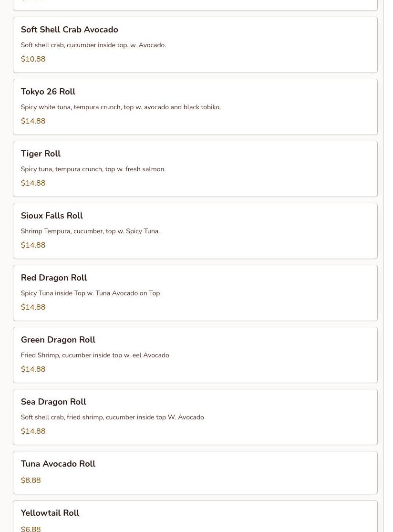Add the Tuna Avocado Roll item
Image resolution: width=393 pixels, height=532 pixels.
click(58, 464)
